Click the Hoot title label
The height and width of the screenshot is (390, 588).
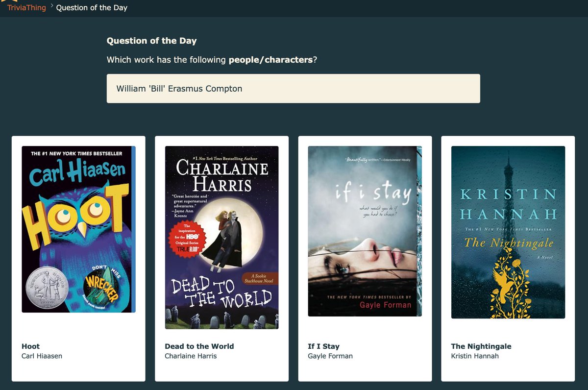[x=30, y=346]
